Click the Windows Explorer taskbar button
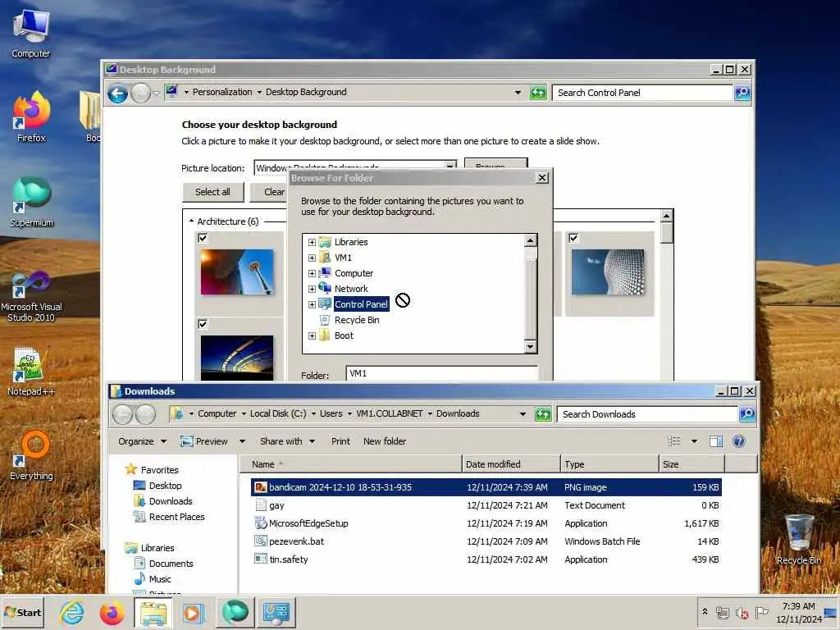Screen dimensions: 840x630 pos(153,612)
